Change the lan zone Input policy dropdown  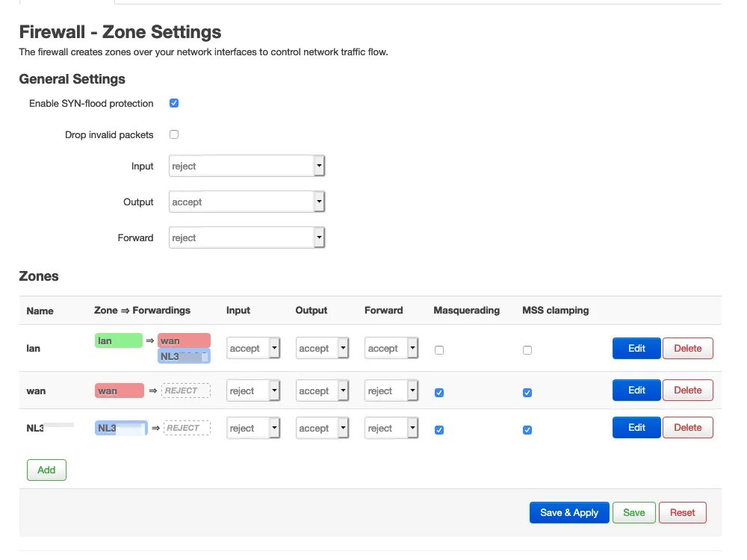coord(252,348)
